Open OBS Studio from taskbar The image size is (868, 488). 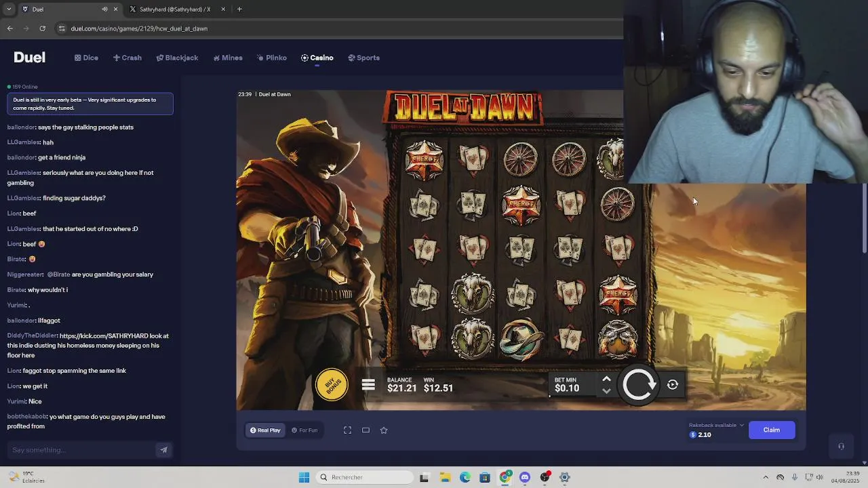545,477
